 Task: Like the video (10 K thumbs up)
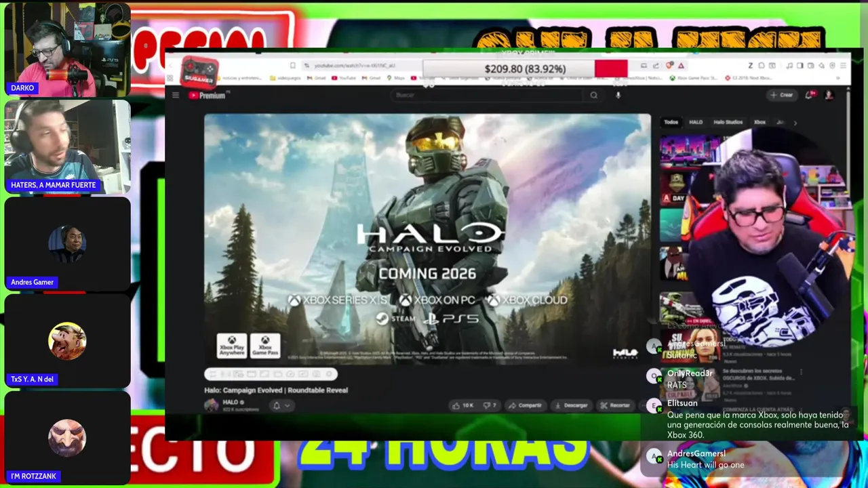[464, 405]
